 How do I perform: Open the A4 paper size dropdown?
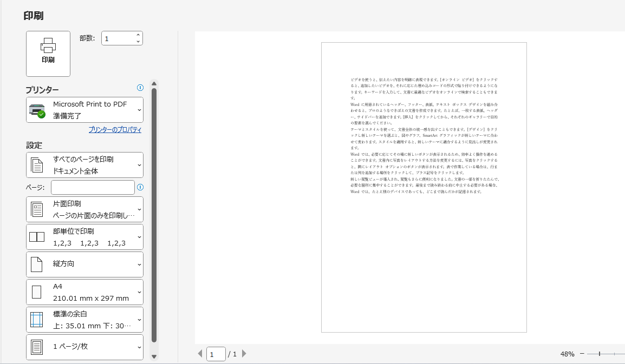[85, 292]
